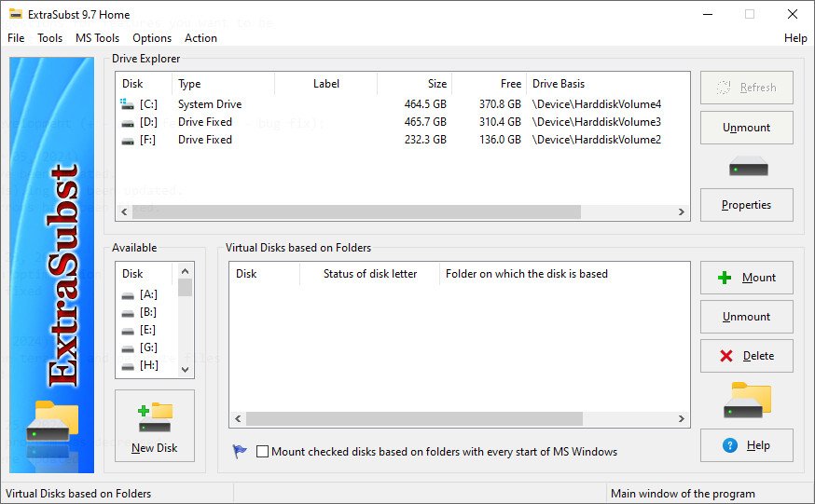Click the Delete button with red X
The image size is (815, 504).
point(746,356)
